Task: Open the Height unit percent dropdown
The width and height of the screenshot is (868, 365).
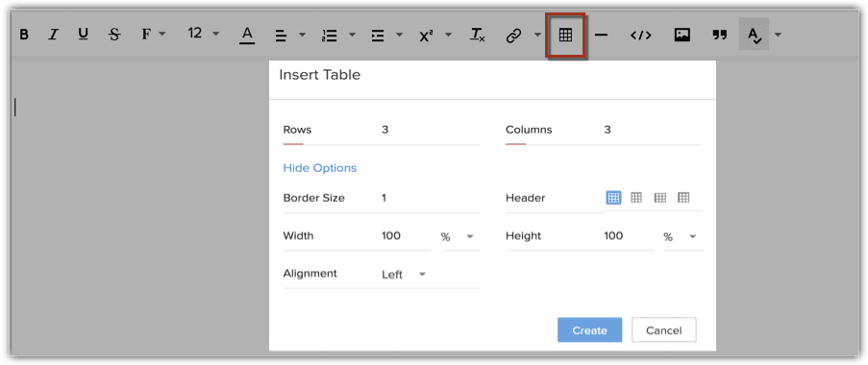Action: [682, 236]
